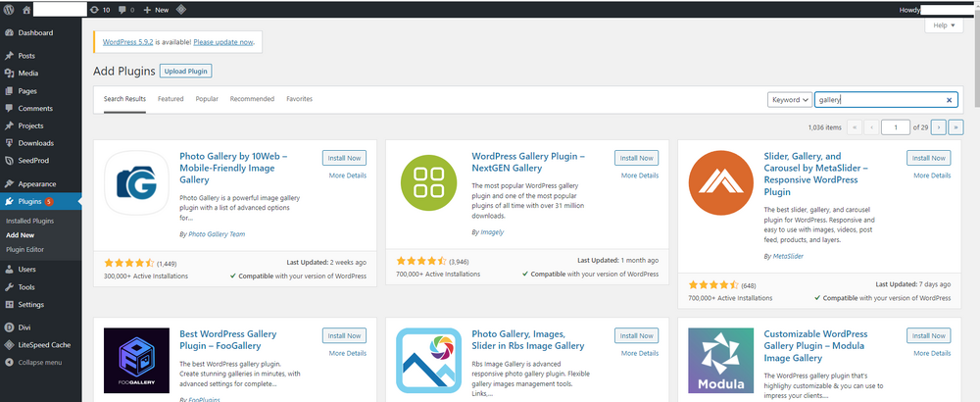980x402 pixels.
Task: Click the Photo Gallery by 10Web logo
Action: click(x=136, y=182)
